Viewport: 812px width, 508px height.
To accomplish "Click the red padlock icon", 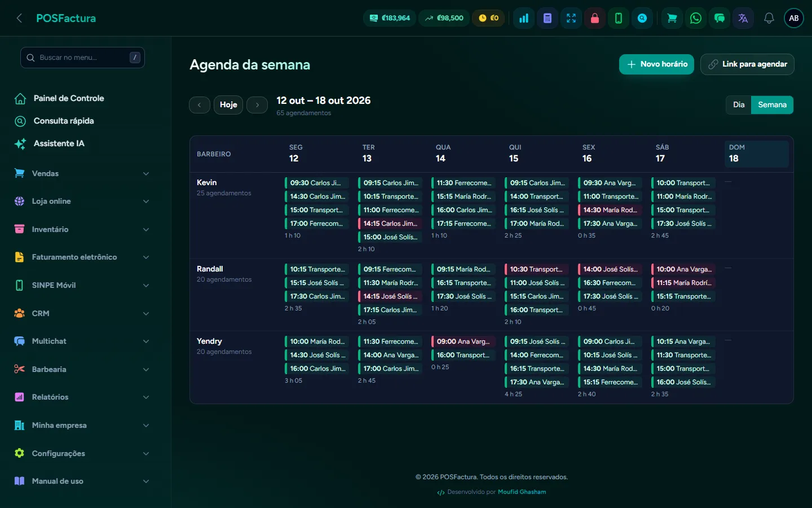I will coord(595,18).
